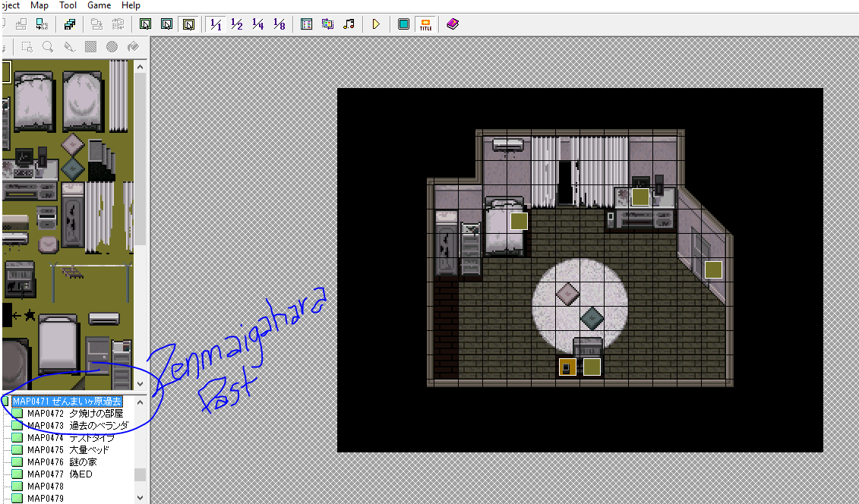Start Test Play with the yellow arrow
This screenshot has height=504, width=859.
[376, 24]
